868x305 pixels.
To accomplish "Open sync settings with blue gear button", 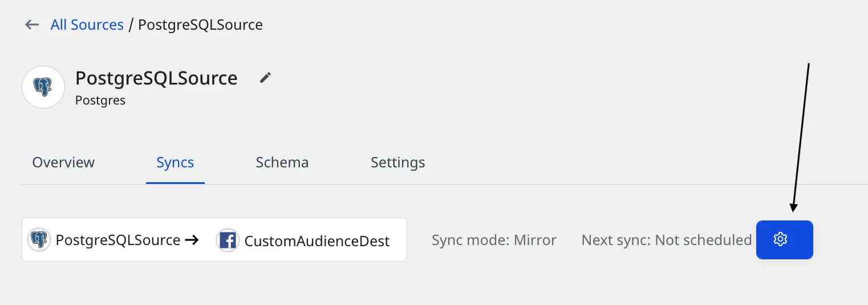I will coord(785,240).
